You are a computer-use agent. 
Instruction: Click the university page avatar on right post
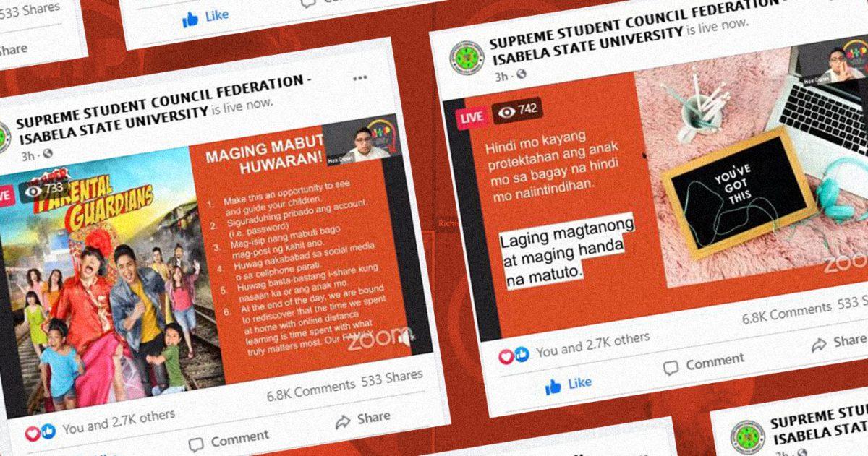pos(467,58)
